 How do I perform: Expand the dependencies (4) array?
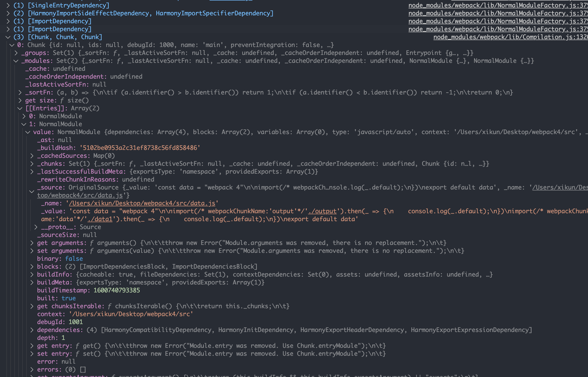(x=32, y=330)
